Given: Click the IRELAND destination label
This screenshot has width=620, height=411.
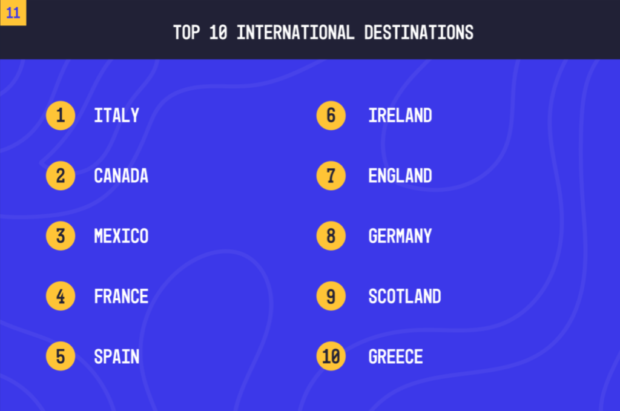Looking at the screenshot, I should click(400, 116).
